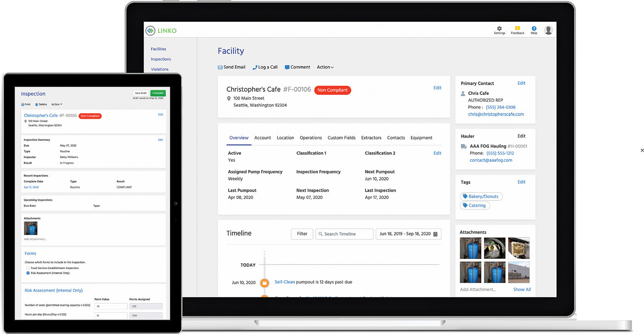Click the Log a Call phone icon
This screenshot has width=644, height=334.
(x=255, y=67)
